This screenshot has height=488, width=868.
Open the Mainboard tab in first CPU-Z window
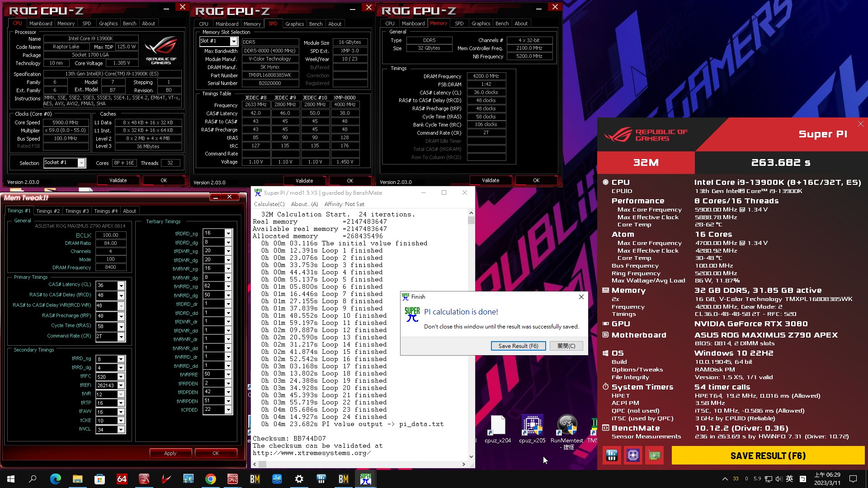(41, 23)
